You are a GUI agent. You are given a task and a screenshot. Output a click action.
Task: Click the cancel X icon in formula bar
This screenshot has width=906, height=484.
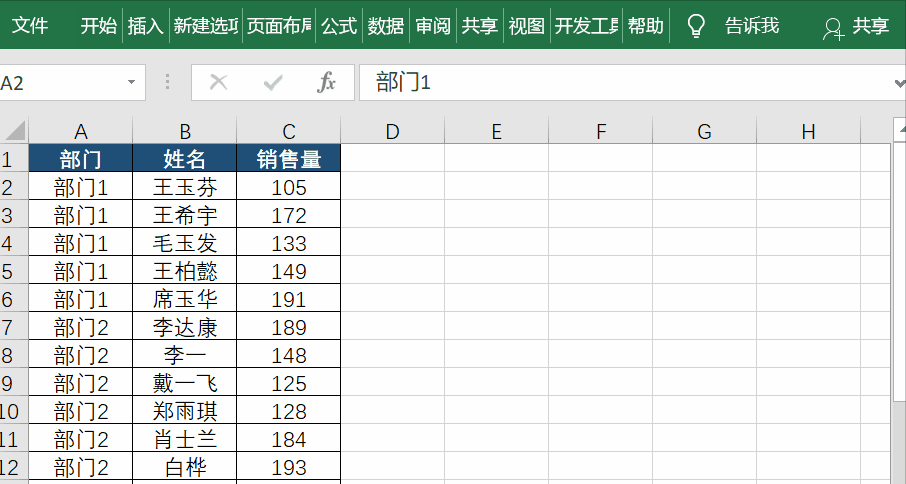coord(218,83)
